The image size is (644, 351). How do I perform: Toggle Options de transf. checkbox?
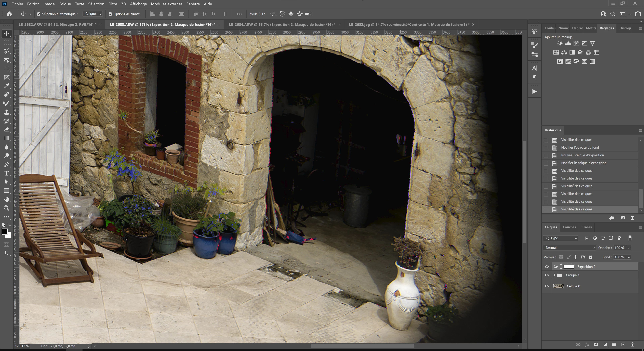click(x=110, y=14)
